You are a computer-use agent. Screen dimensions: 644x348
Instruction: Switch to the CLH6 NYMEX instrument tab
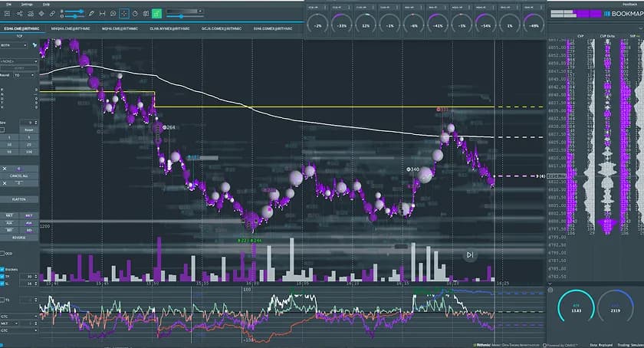coord(169,29)
